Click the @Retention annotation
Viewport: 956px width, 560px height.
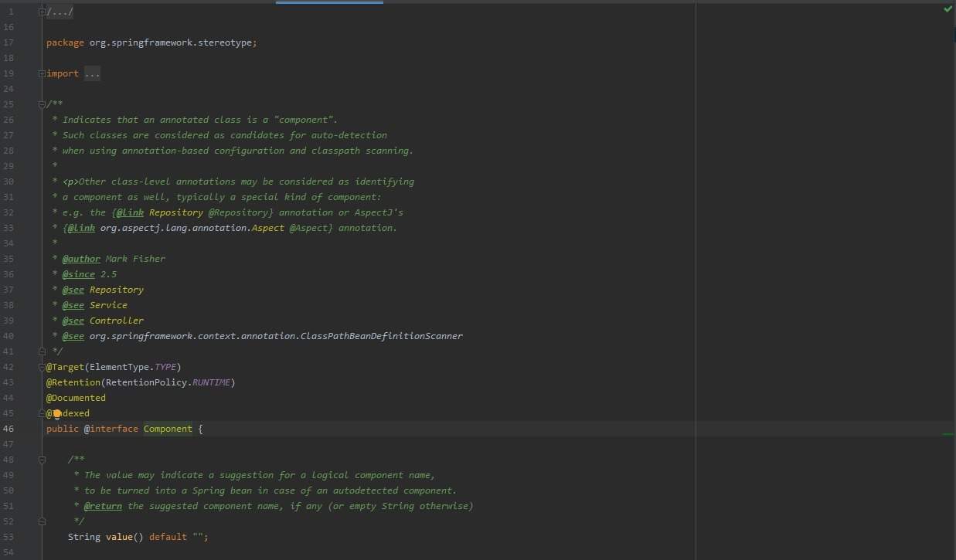click(73, 382)
